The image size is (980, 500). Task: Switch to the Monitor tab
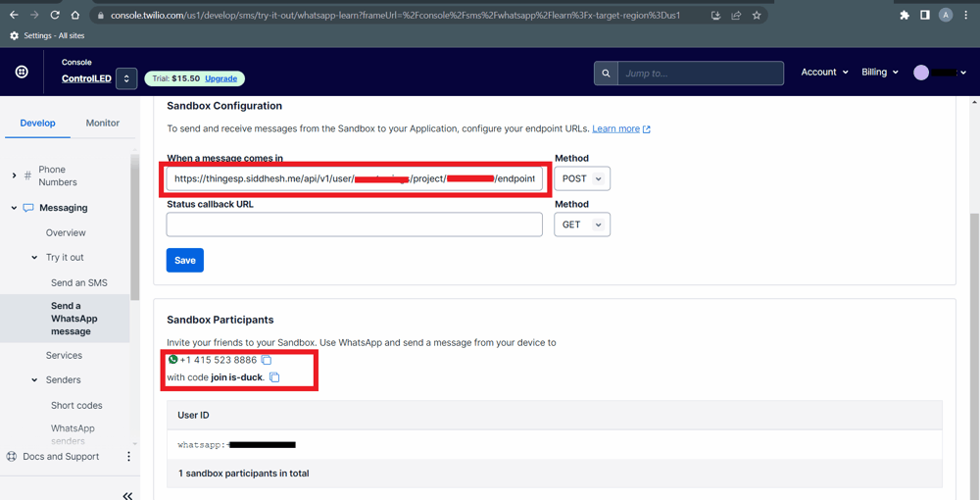(103, 123)
